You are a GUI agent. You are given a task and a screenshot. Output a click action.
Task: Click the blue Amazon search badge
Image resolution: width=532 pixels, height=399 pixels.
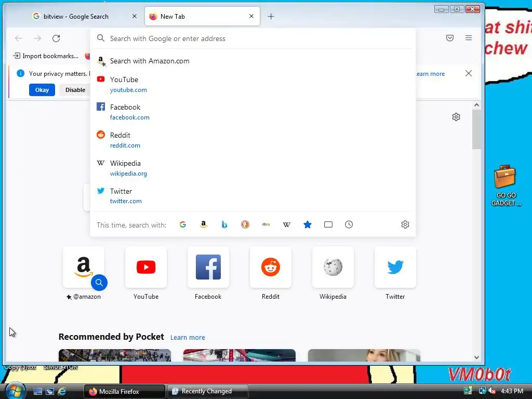(99, 282)
